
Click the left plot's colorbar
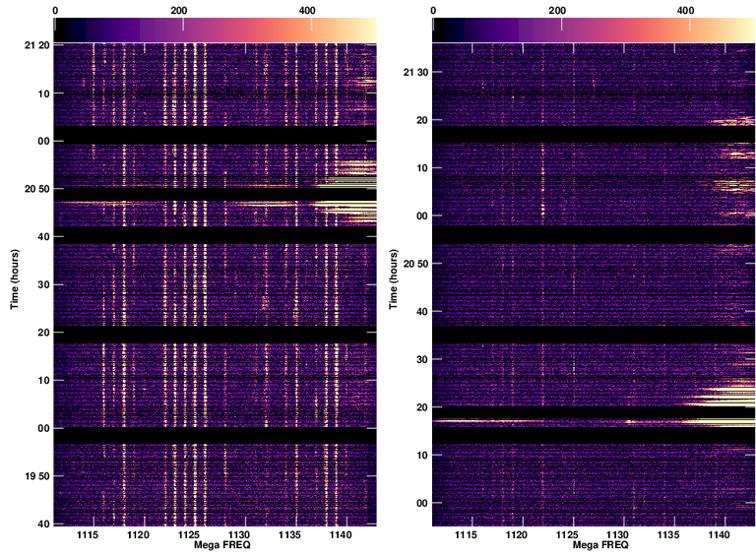215,29
